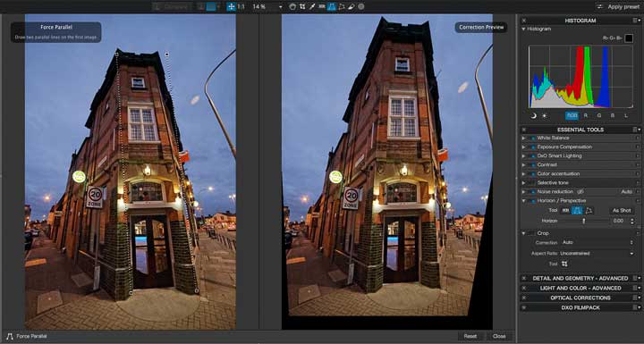The height and width of the screenshot is (344, 644).
Task: Click the As Shot button
Action: 622,210
